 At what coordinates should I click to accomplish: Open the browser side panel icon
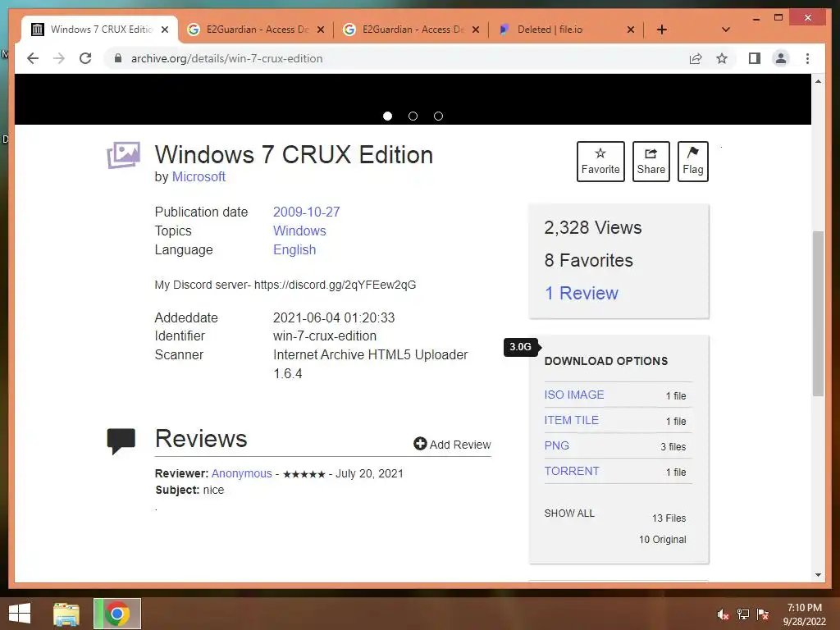tap(755, 58)
